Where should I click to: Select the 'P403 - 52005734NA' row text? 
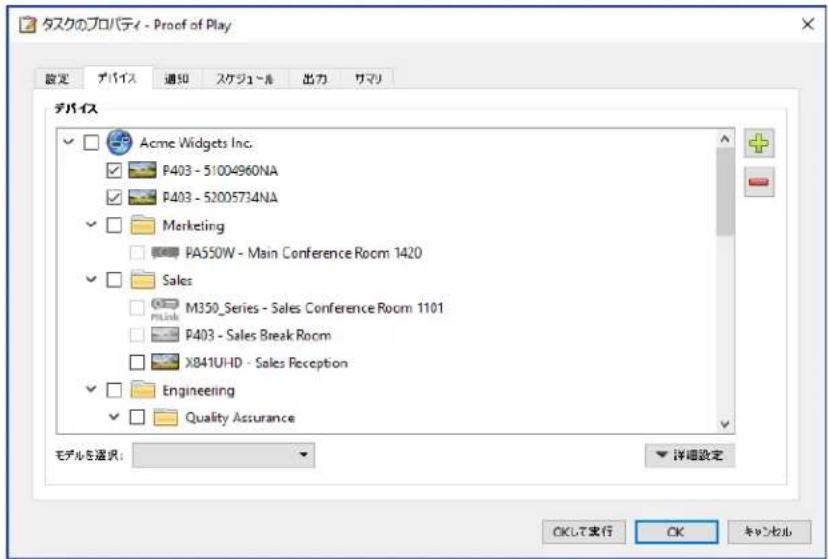220,198
